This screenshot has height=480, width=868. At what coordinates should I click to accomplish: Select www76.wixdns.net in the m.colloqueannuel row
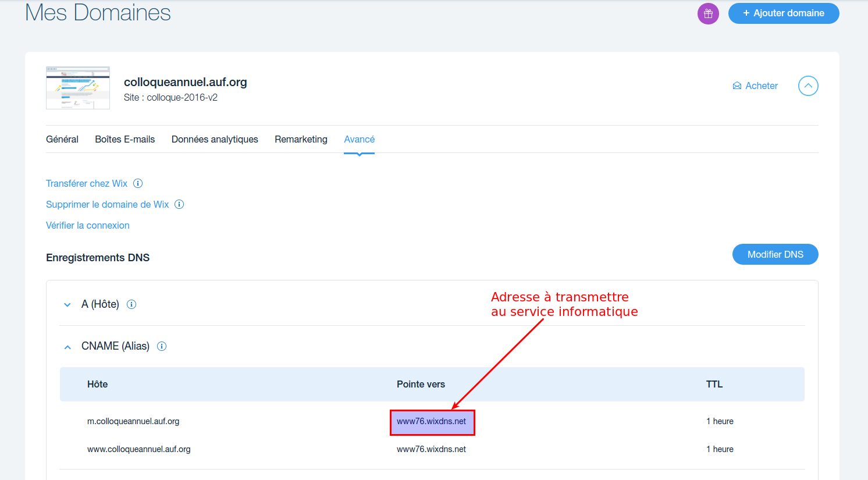click(432, 421)
